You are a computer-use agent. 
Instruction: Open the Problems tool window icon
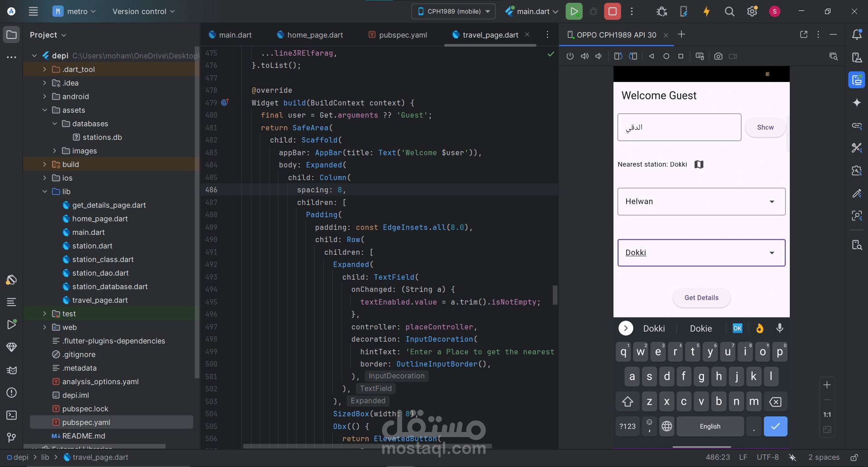(x=11, y=392)
